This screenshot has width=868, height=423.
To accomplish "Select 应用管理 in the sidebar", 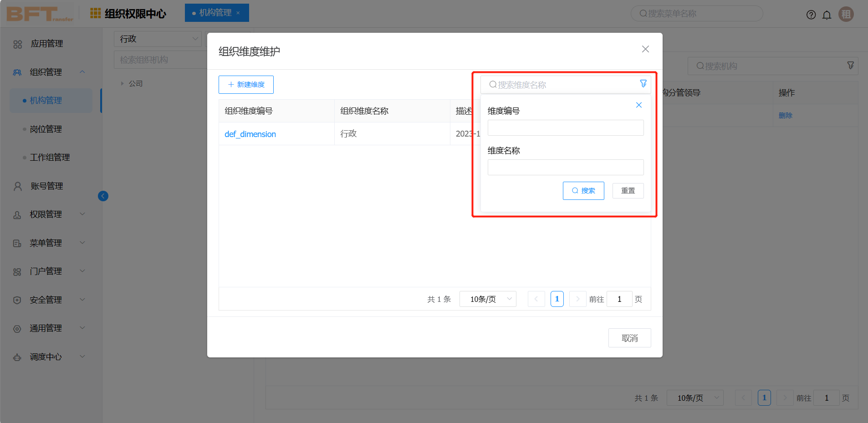I will click(x=46, y=43).
